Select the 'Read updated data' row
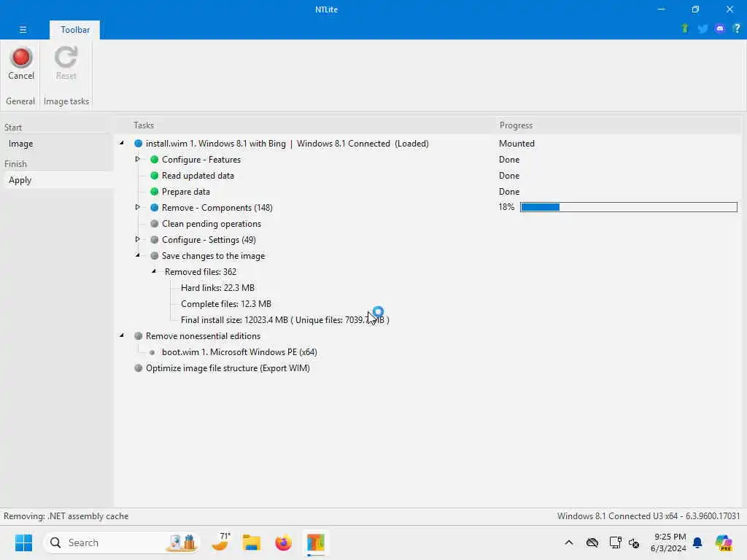Viewport: 747px width, 560px height. 198,176
